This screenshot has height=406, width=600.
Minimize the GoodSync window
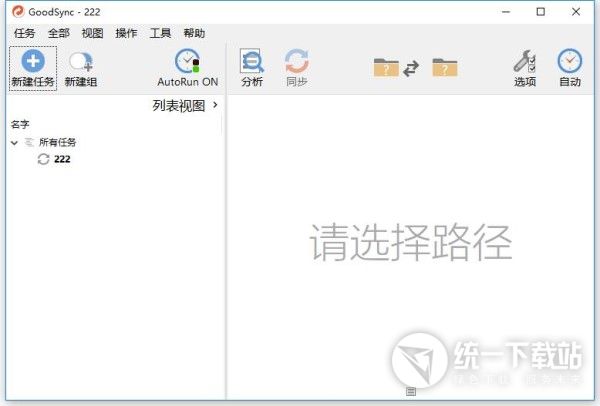(x=506, y=12)
